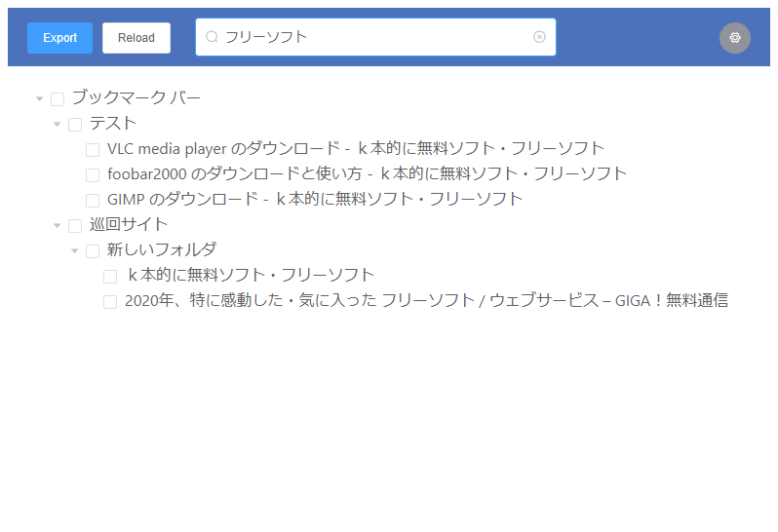Select the 新しいフォルダ folder label

point(162,249)
